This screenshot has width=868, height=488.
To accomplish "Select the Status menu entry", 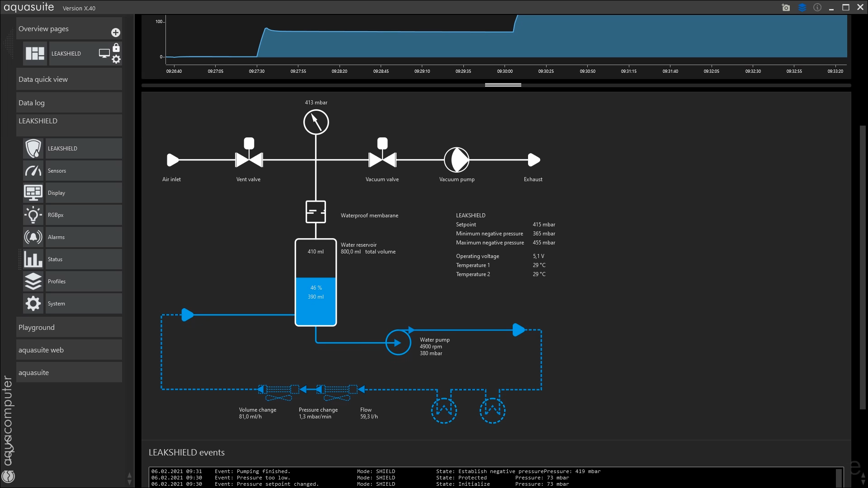I will pyautogui.click(x=84, y=259).
